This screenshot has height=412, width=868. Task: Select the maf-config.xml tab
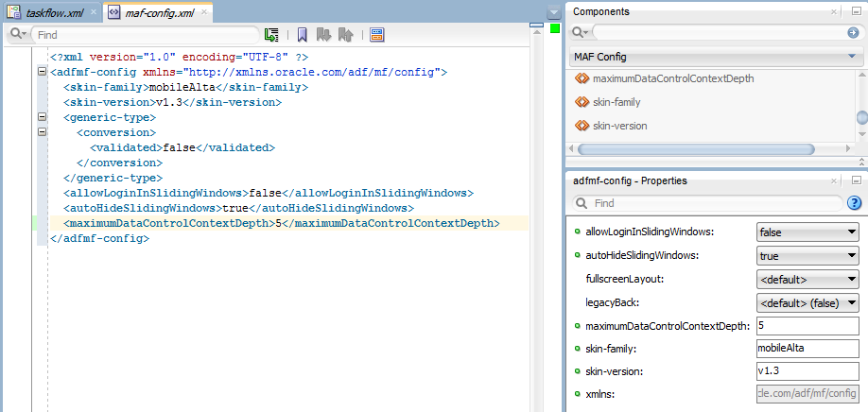[x=160, y=12]
